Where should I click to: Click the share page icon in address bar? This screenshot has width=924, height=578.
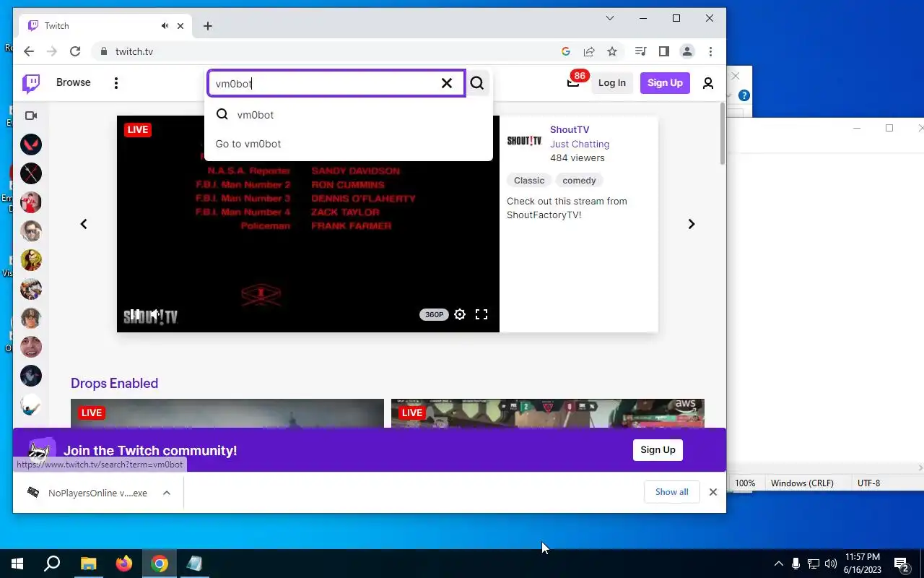pyautogui.click(x=589, y=51)
